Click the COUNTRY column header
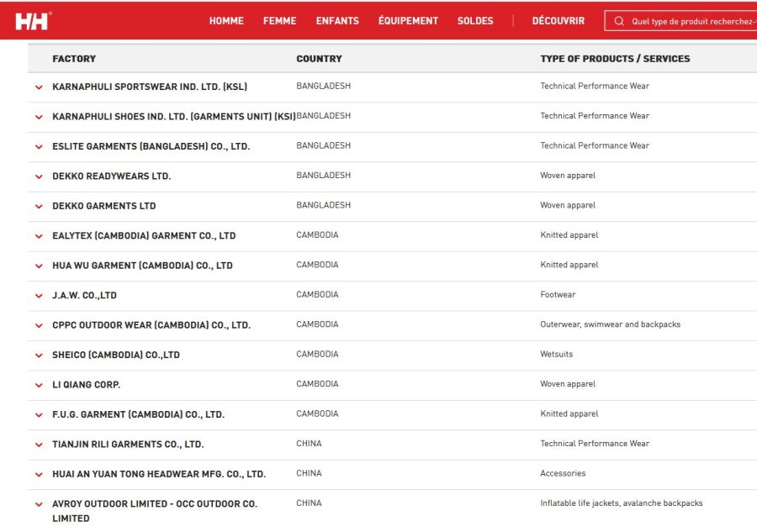Screen dimensions: 757x532 [x=319, y=59]
